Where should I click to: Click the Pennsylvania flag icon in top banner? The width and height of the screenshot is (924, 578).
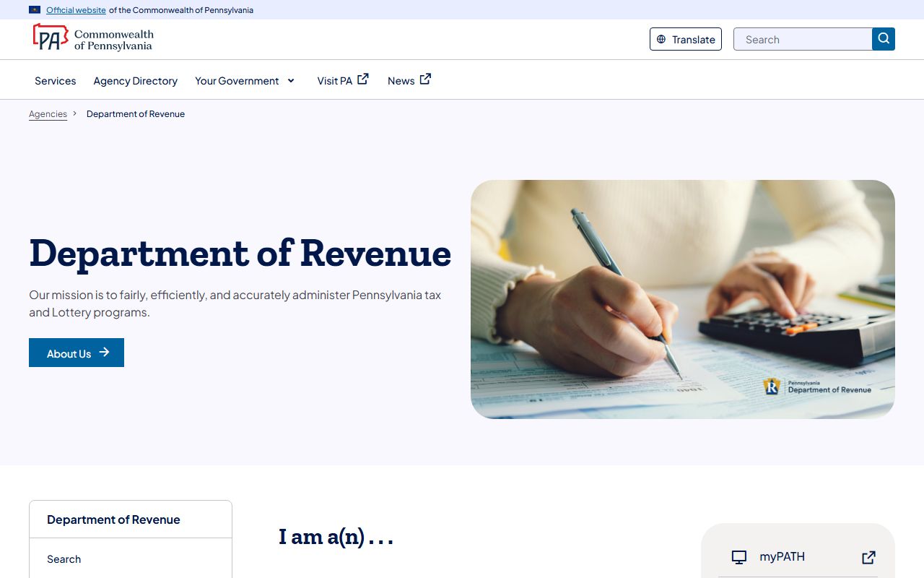point(35,10)
